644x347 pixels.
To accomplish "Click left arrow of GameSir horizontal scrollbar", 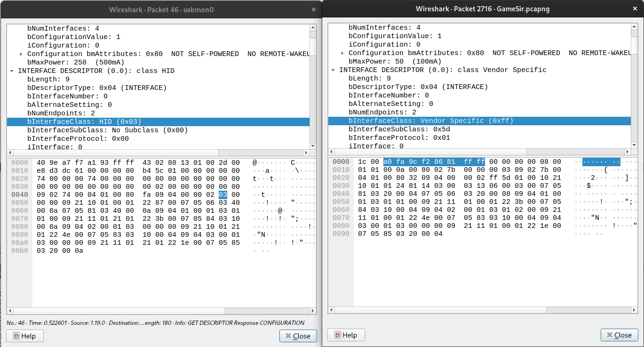I will point(331,151).
